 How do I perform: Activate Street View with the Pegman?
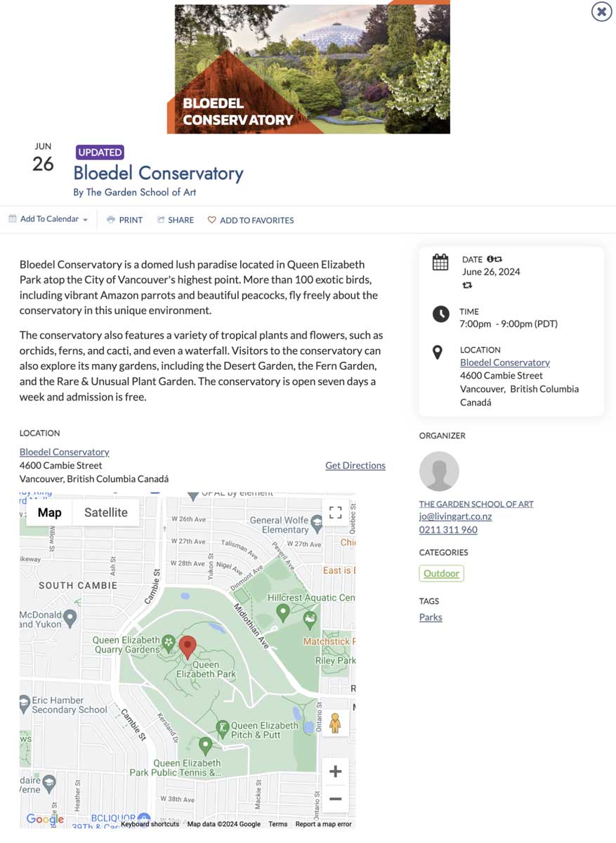(336, 721)
